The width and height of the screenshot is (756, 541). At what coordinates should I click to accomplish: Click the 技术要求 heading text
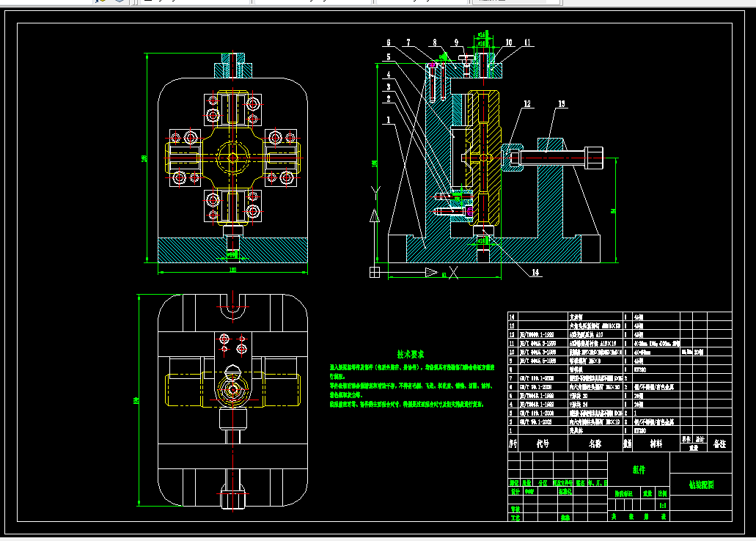tap(411, 354)
